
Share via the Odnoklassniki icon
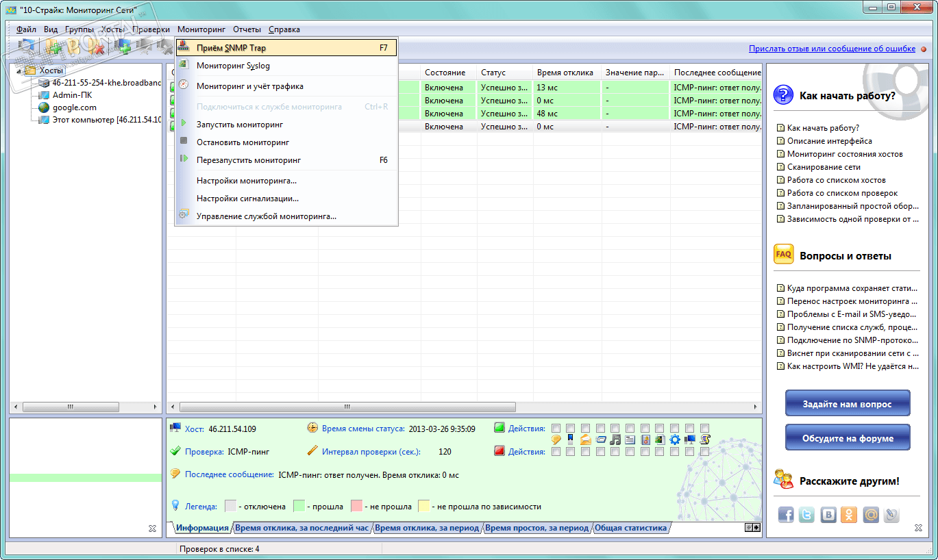point(849,515)
